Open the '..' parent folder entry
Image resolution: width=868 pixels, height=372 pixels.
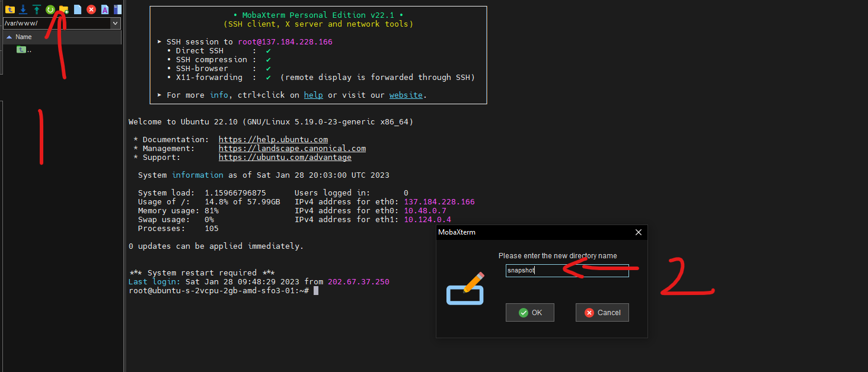(25, 50)
